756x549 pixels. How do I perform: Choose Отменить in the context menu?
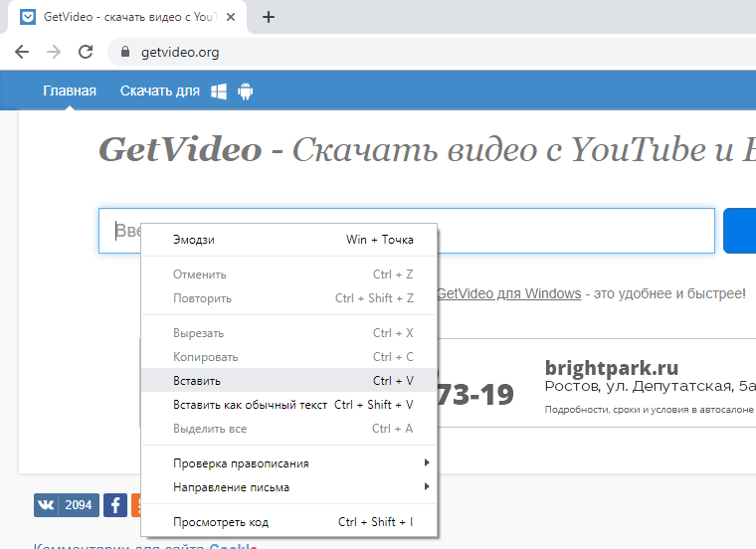pos(289,274)
